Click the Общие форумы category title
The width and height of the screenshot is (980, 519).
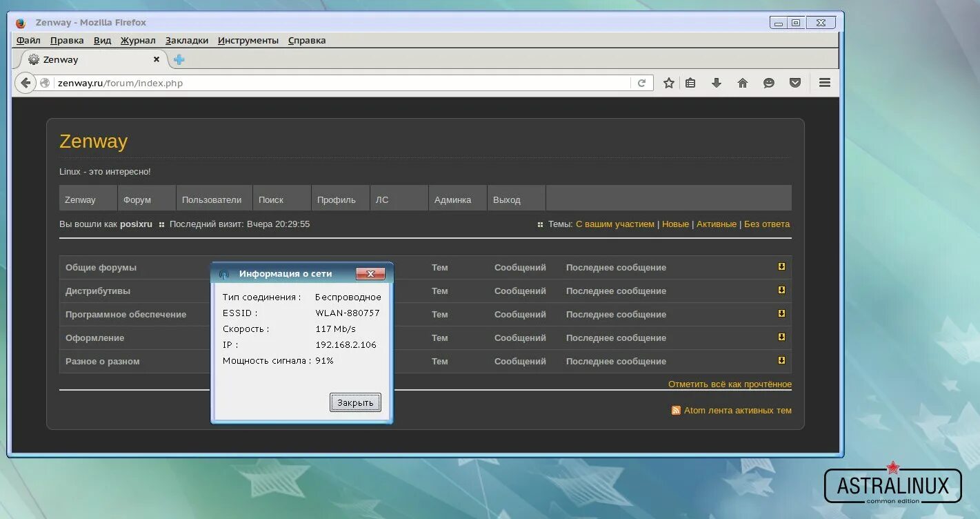click(x=101, y=268)
